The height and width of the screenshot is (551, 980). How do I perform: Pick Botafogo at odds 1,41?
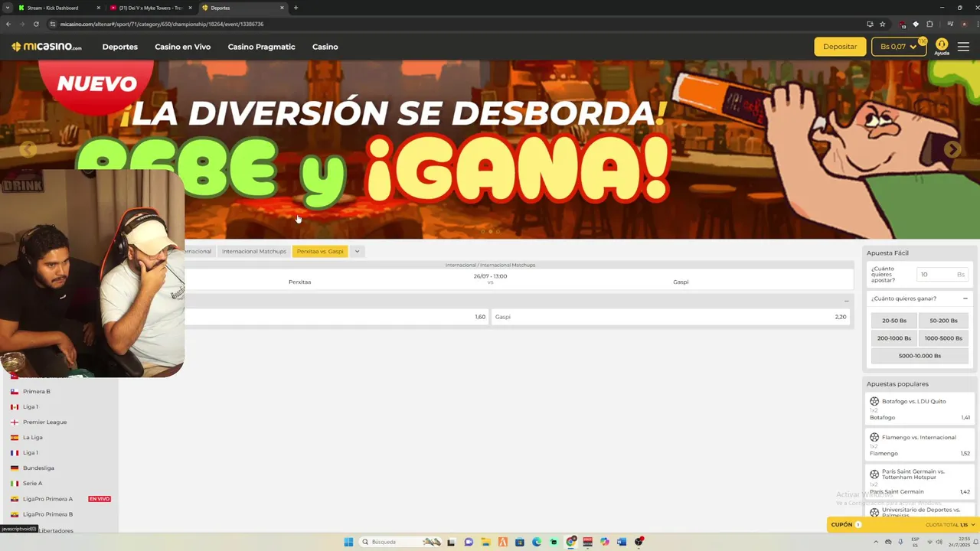click(x=920, y=418)
